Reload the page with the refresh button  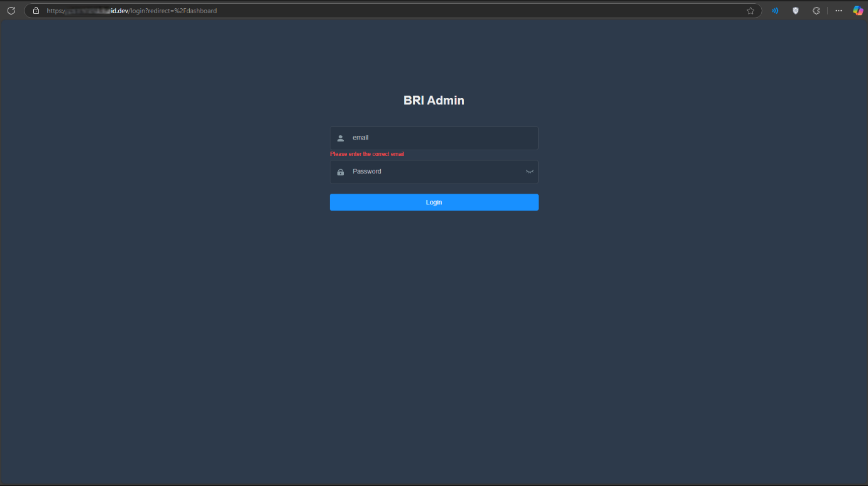click(x=11, y=11)
